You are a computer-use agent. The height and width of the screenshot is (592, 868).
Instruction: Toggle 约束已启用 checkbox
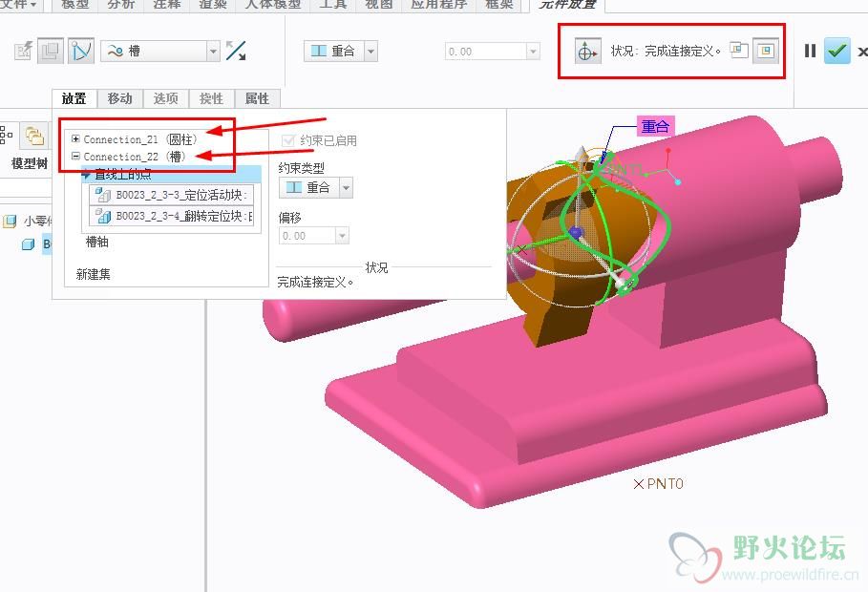pos(287,140)
